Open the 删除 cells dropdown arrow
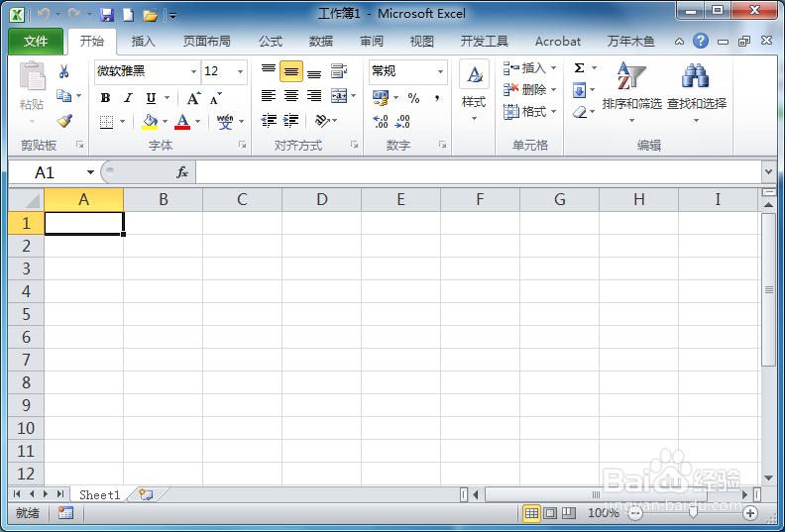The width and height of the screenshot is (785, 532). tap(554, 89)
